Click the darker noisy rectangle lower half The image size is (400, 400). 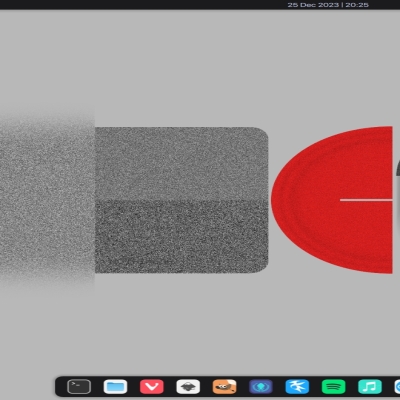point(182,237)
